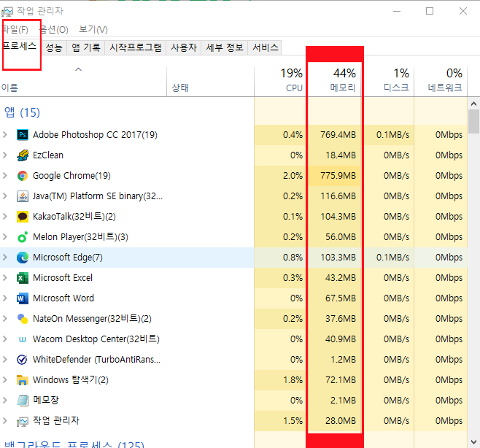
Task: Switch to the 사용자 tab
Action: (x=183, y=47)
